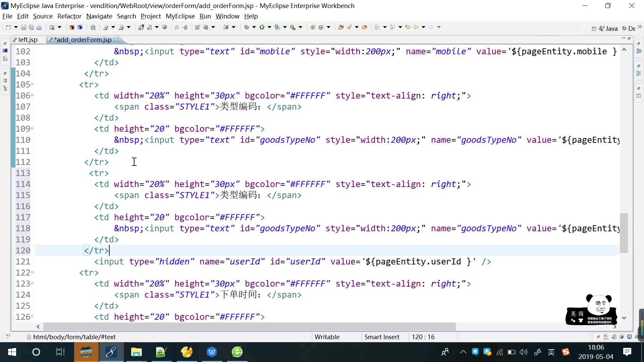Click the Navigate menu item
This screenshot has width=644, height=362.
click(100, 16)
